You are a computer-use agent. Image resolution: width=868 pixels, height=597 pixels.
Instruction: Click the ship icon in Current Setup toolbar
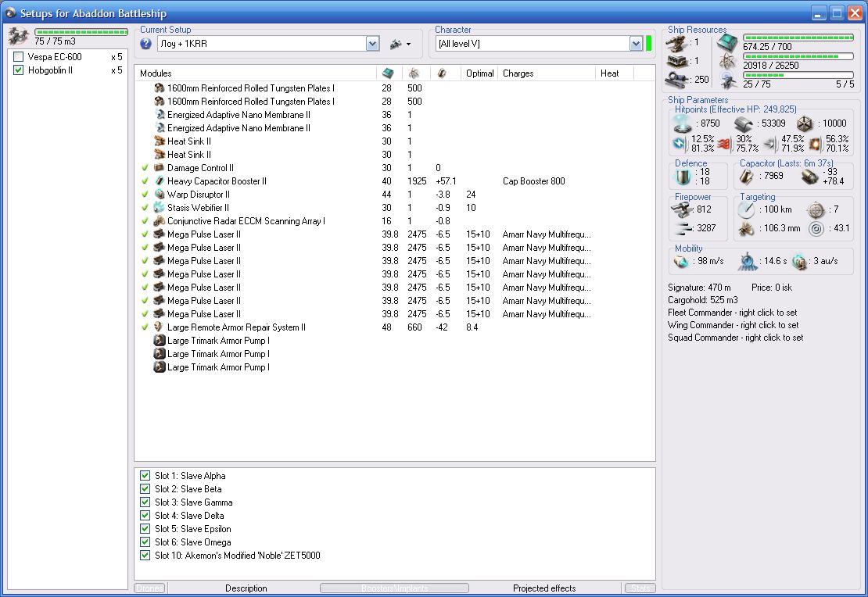pos(395,44)
